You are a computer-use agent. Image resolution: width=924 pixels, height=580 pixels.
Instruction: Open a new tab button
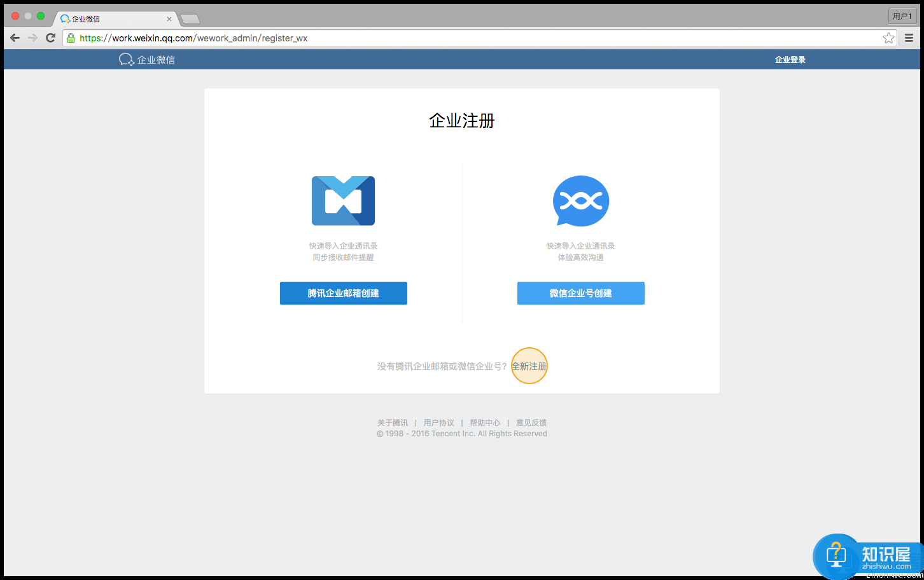pos(190,19)
